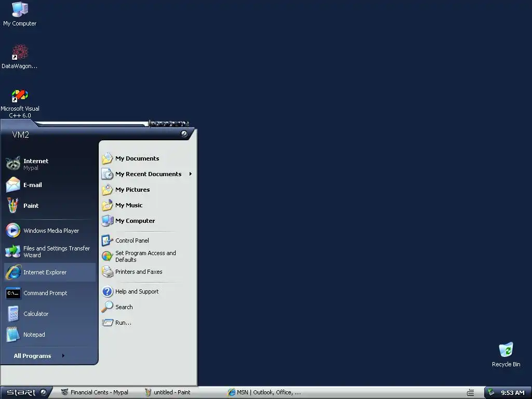The image size is (532, 399).
Task: Open Notepad
Action: pyautogui.click(x=50, y=335)
